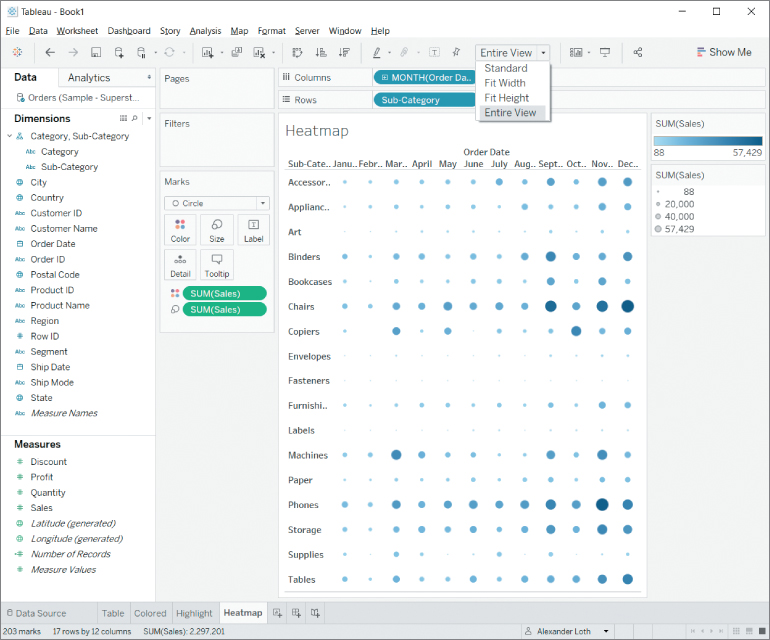770x640 pixels.
Task: Click the New Worksheet tab icon at bottom
Action: point(277,612)
